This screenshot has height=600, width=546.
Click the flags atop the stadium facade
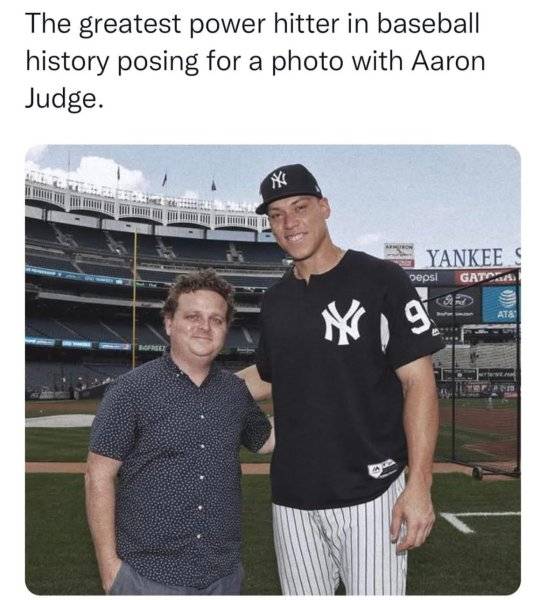tap(165, 179)
